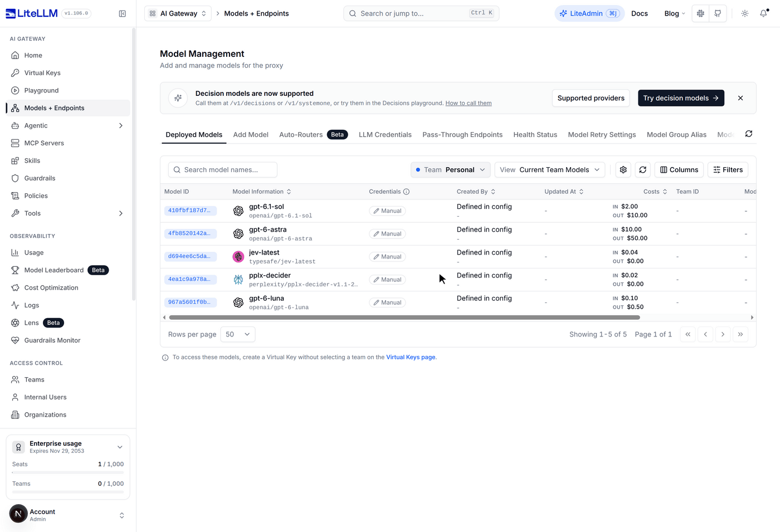This screenshot has height=532, width=780.
Task: Open Logs in the sidebar
Action: (68, 305)
